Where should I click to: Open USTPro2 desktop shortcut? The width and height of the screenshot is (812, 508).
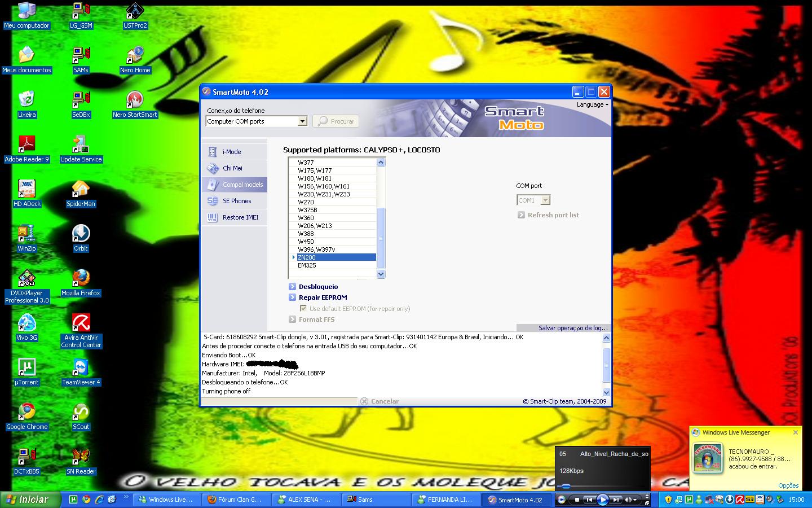(135, 16)
